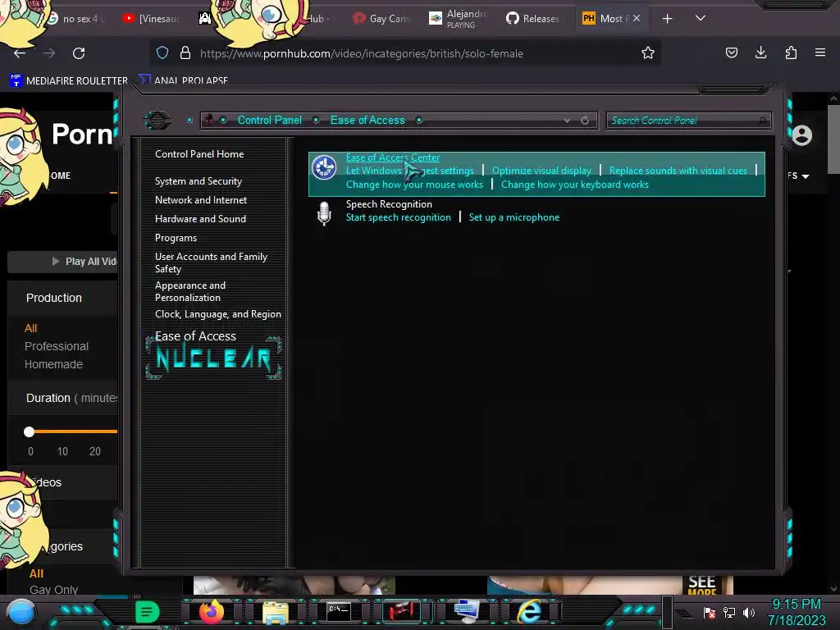Expand the Control Panel address history dropdown

pyautogui.click(x=567, y=121)
